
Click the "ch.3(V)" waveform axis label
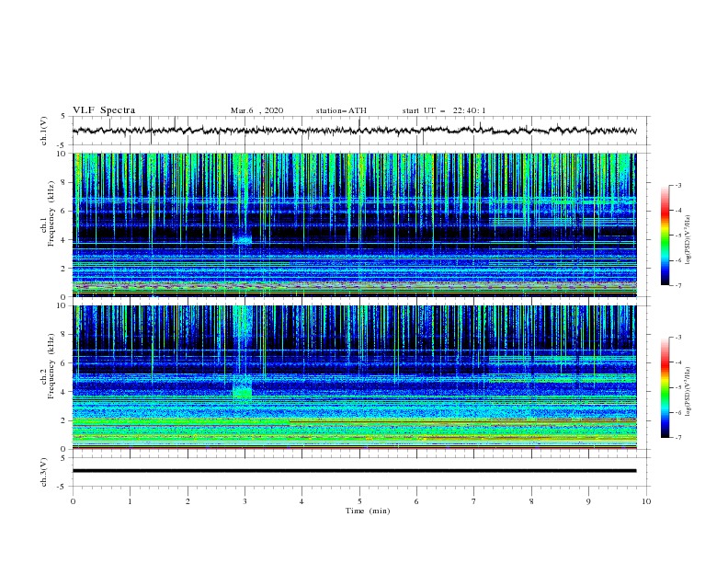44,472
